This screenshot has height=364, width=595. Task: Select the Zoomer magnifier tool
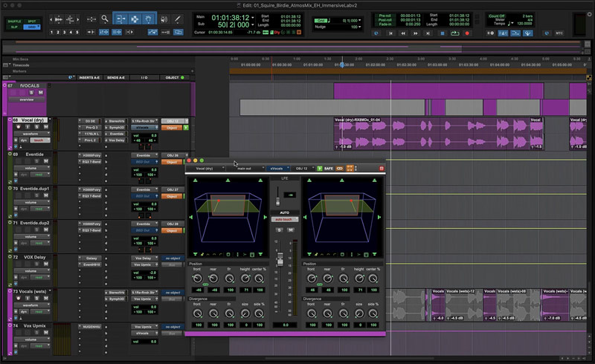tap(105, 19)
